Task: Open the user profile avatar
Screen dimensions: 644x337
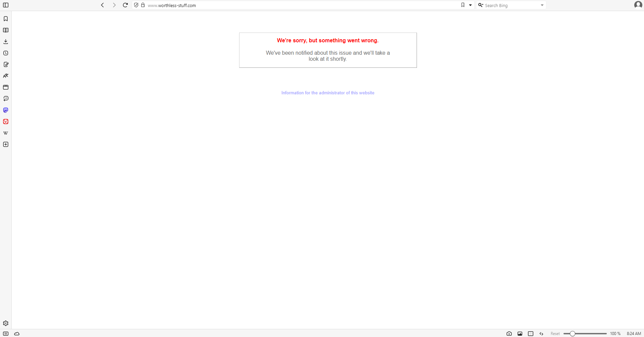Action: click(x=638, y=5)
